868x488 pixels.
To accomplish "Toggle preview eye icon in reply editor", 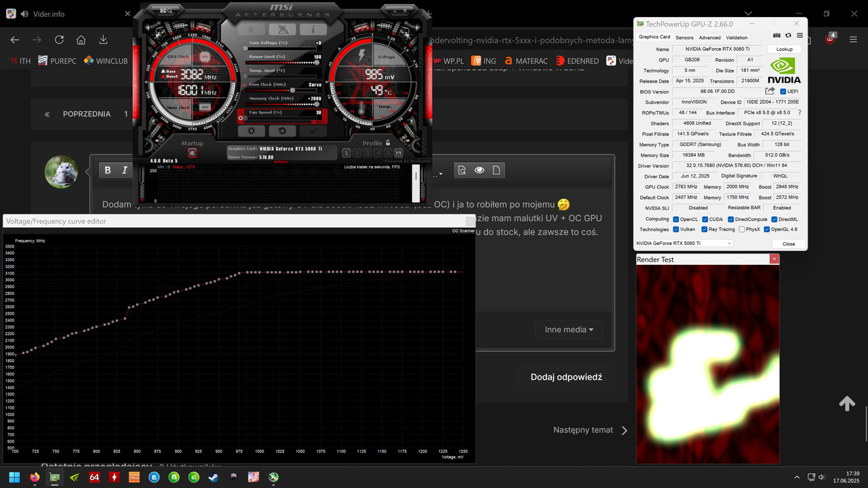I will coord(479,170).
